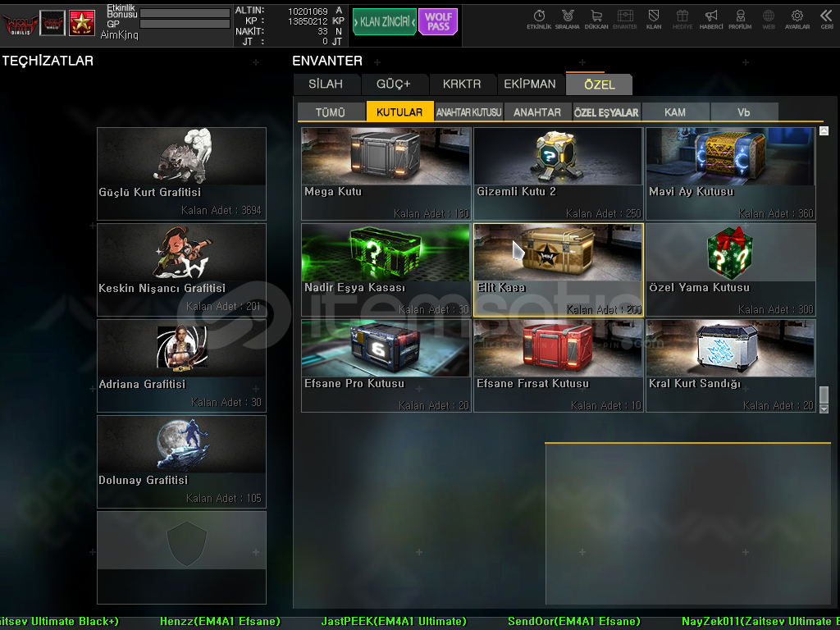Click the Etkinlik Bonusu progress bar
Image resolution: width=840 pixels, height=630 pixels.
coord(185,13)
